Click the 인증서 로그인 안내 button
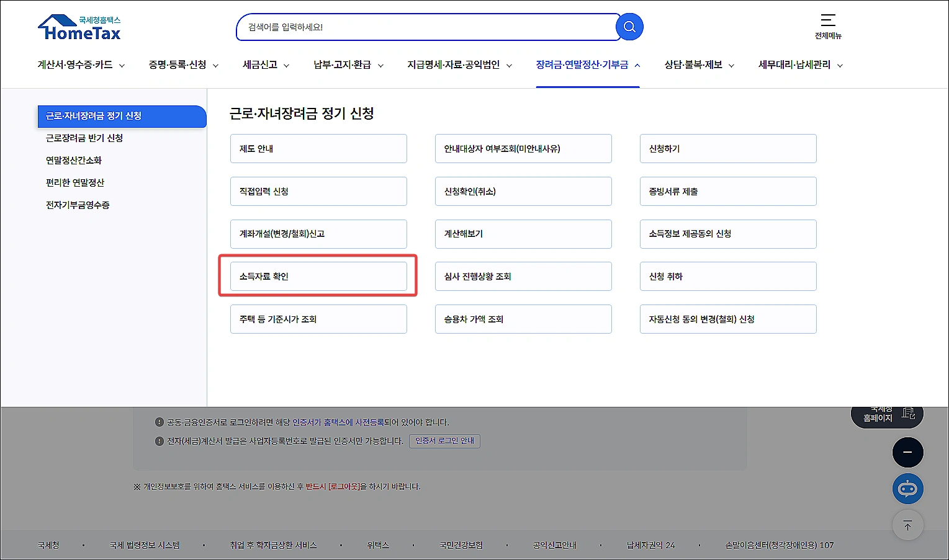The width and height of the screenshot is (949, 560). coord(444,441)
